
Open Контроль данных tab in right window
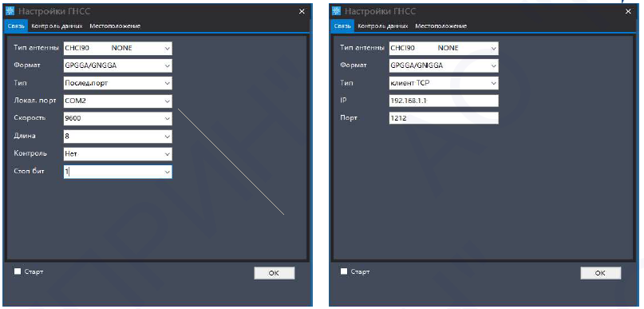pyautogui.click(x=383, y=26)
